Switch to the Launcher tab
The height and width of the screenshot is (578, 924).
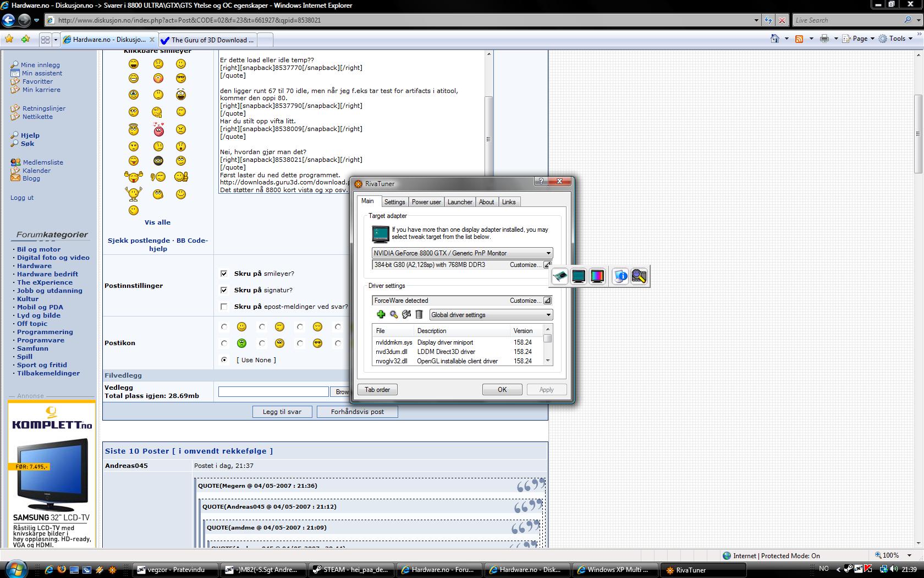pyautogui.click(x=460, y=202)
